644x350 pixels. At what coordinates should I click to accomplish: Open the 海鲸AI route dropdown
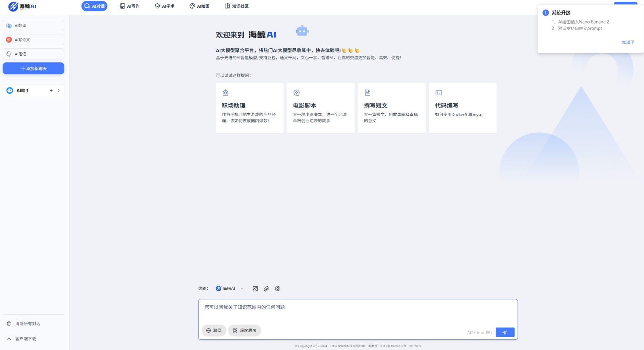coord(230,288)
